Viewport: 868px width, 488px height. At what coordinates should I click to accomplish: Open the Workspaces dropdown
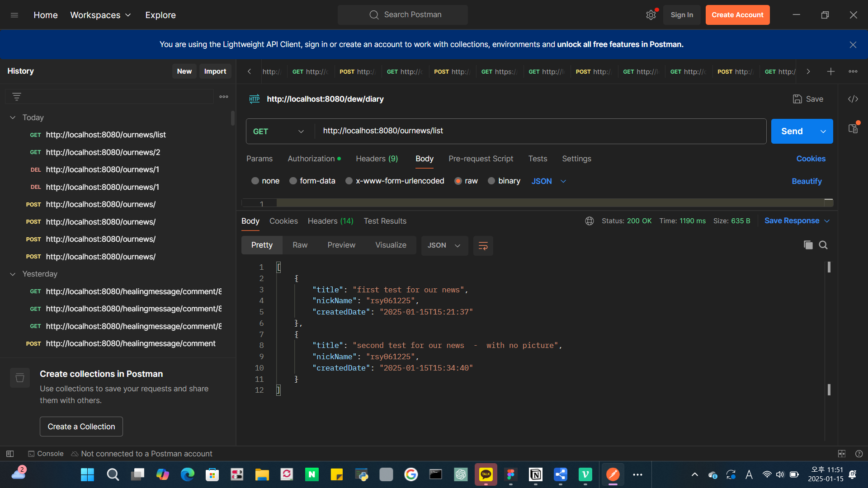[x=100, y=15]
